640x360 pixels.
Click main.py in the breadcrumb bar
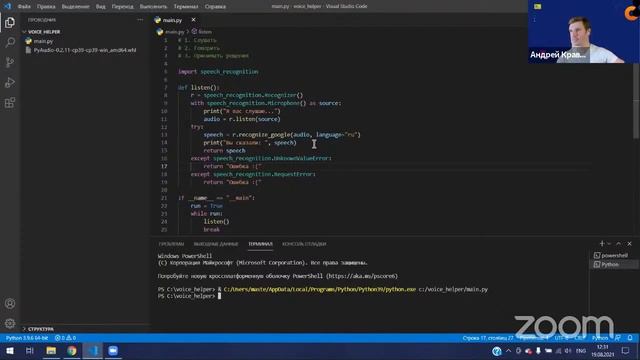pyautogui.click(x=175, y=31)
